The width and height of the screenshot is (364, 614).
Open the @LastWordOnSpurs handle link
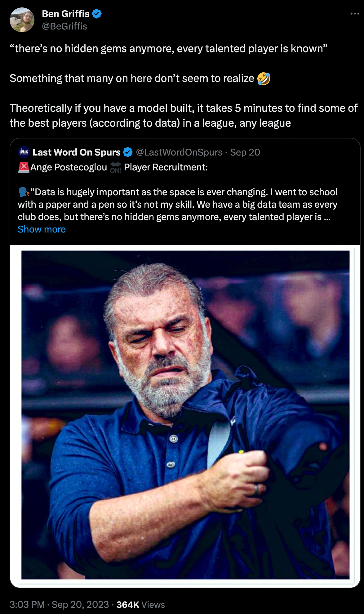179,152
